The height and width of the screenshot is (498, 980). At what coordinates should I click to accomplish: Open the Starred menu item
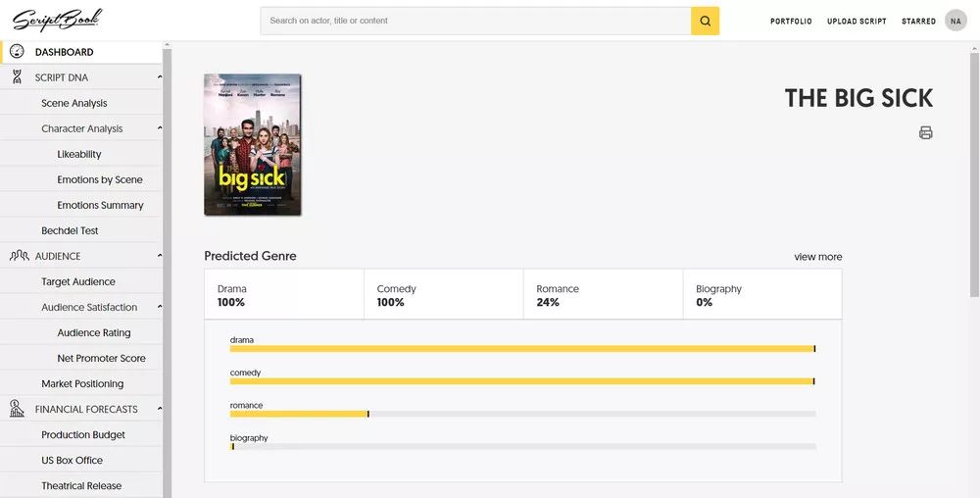pyautogui.click(x=918, y=22)
